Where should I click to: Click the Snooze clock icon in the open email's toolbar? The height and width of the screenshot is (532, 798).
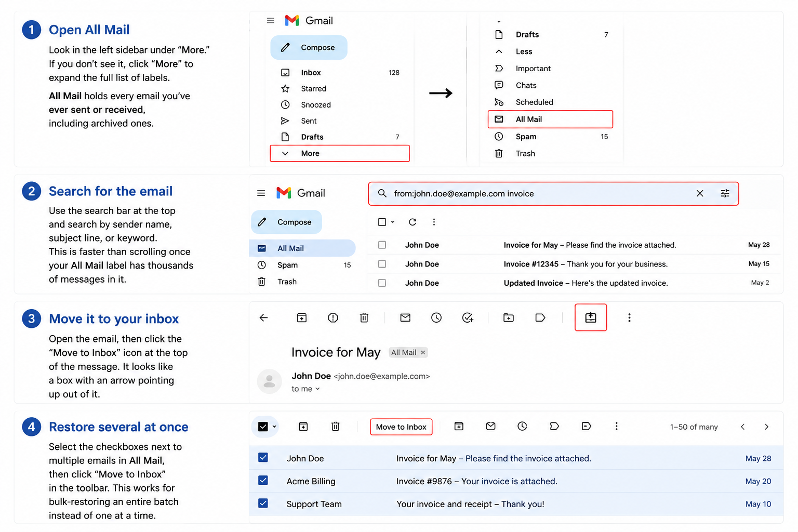coord(436,317)
